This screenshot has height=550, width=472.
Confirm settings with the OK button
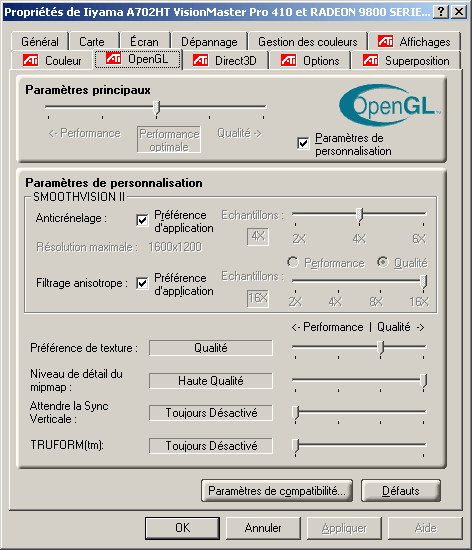pyautogui.click(x=182, y=528)
